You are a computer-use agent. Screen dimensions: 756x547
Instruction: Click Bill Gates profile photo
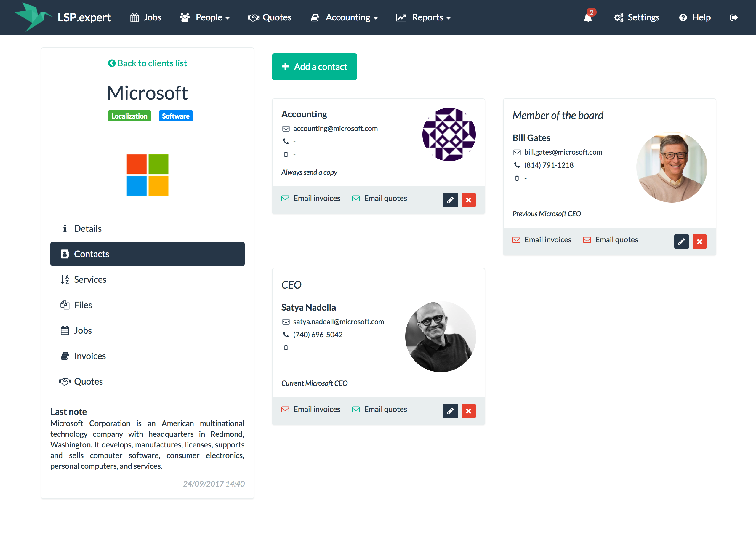pos(671,167)
